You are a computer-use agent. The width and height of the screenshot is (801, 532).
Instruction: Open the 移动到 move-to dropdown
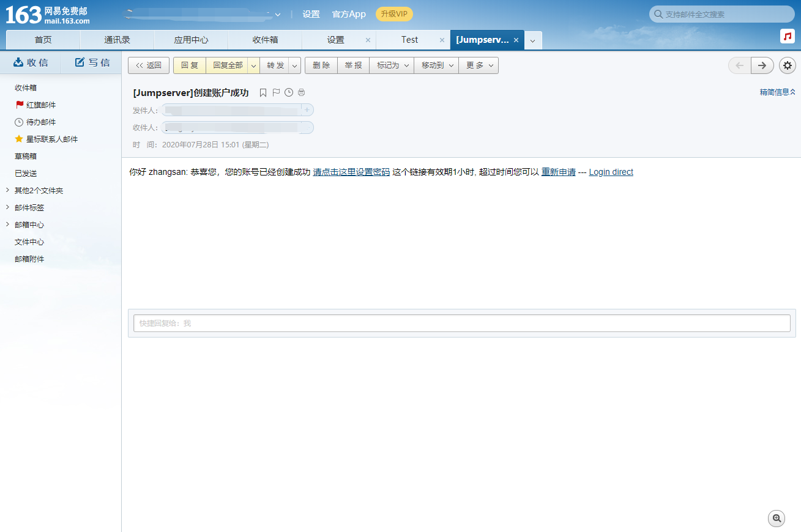point(450,65)
